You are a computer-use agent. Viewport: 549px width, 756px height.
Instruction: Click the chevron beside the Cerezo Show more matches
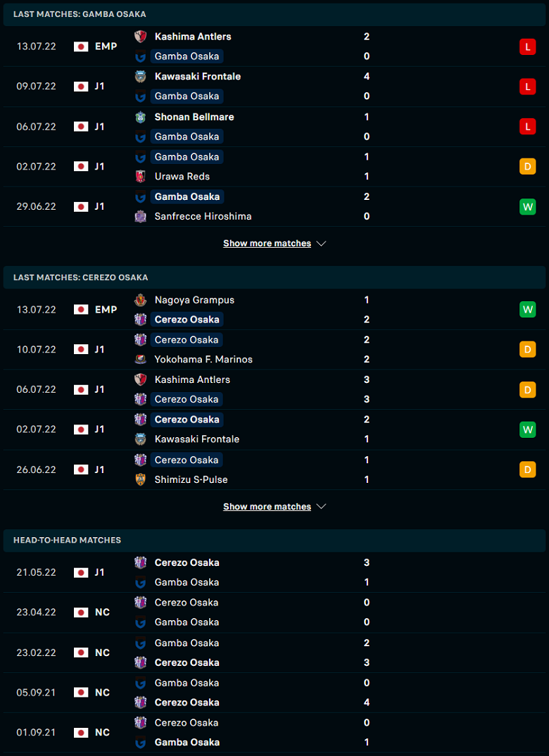point(322,507)
